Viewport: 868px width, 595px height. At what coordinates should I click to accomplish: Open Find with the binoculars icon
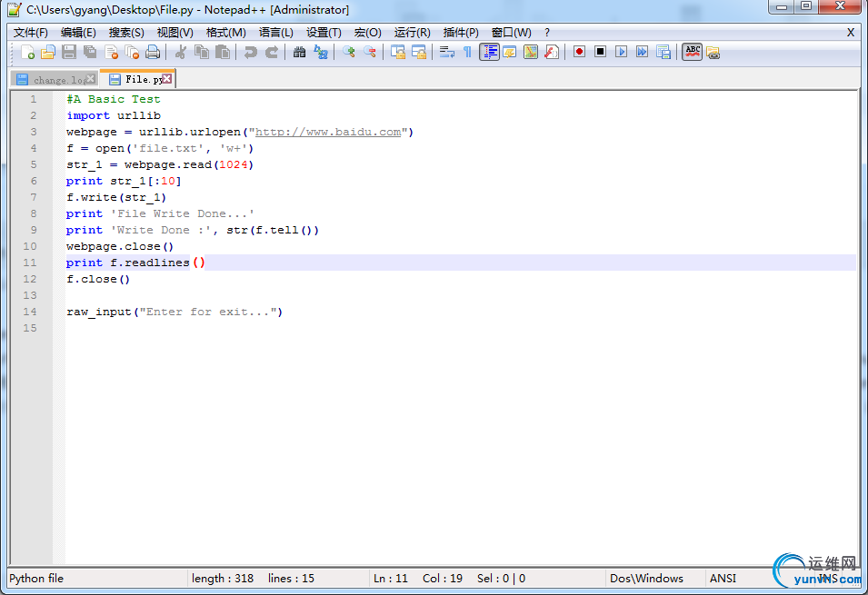[x=299, y=53]
